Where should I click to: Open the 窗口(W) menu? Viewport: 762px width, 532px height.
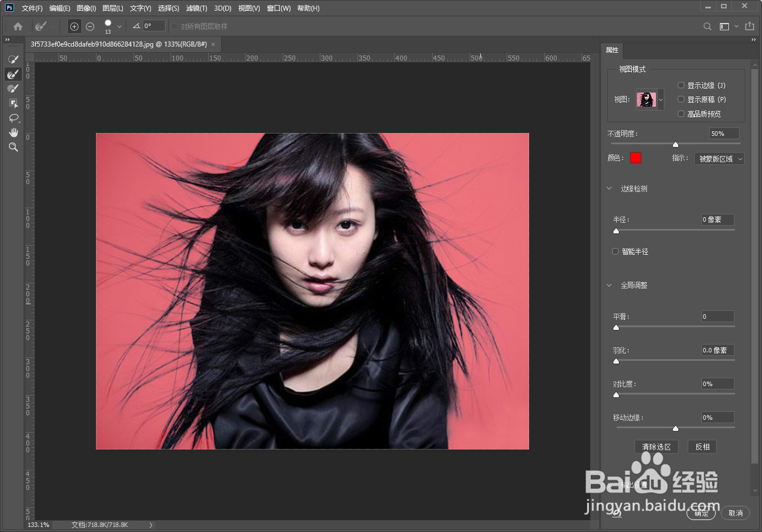coord(279,8)
